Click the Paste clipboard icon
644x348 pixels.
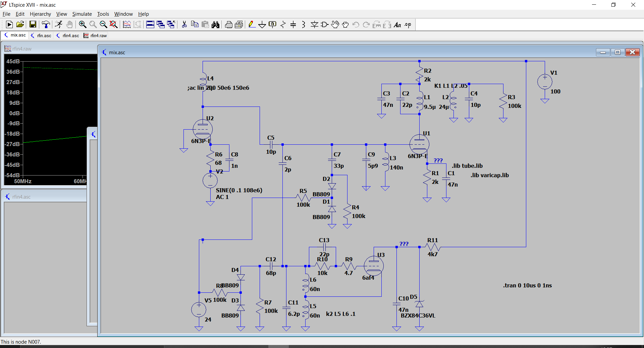coord(205,24)
